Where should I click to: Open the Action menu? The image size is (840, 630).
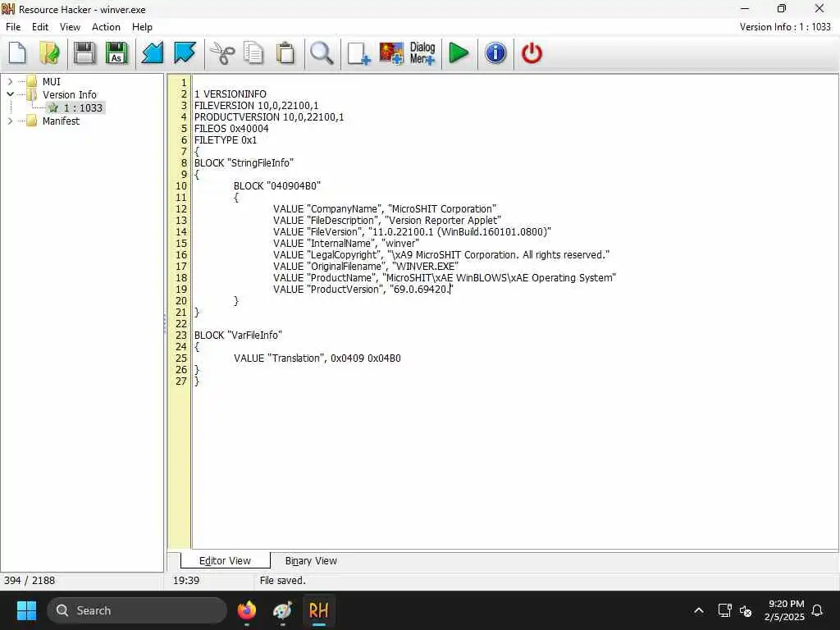[x=106, y=27]
